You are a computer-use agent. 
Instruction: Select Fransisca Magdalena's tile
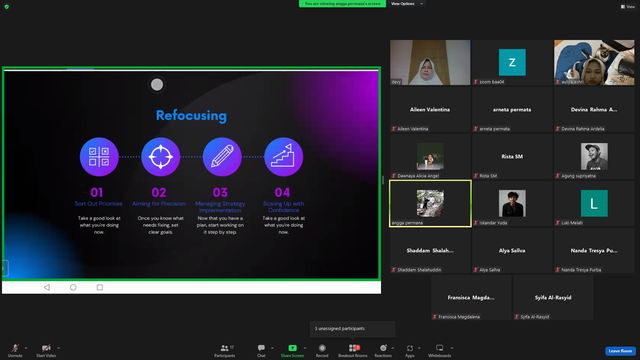click(x=471, y=297)
